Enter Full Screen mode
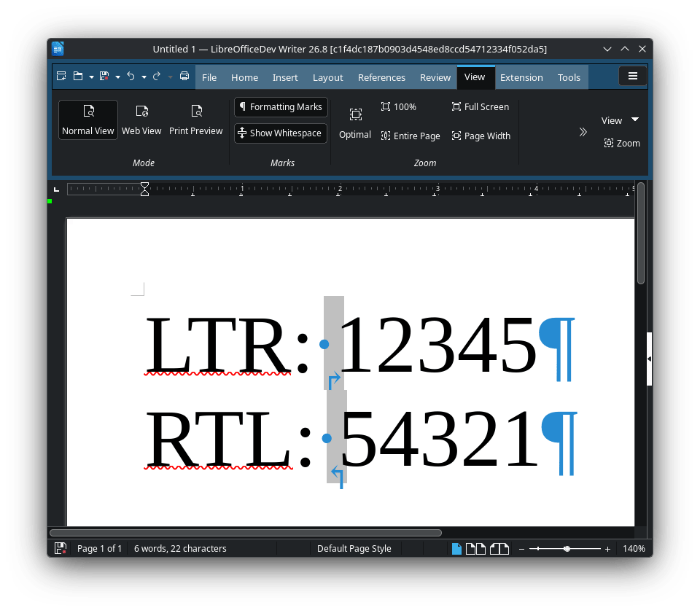The height and width of the screenshot is (613, 700). coord(481,107)
